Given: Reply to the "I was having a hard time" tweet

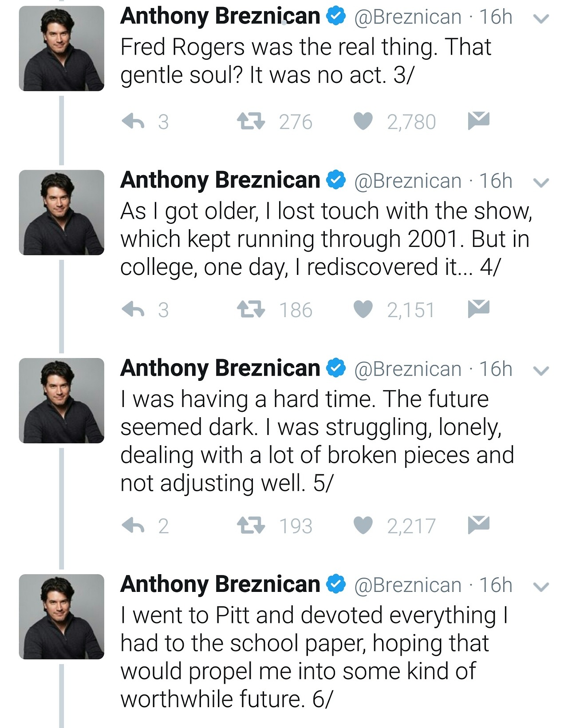Looking at the screenshot, I should (134, 525).
